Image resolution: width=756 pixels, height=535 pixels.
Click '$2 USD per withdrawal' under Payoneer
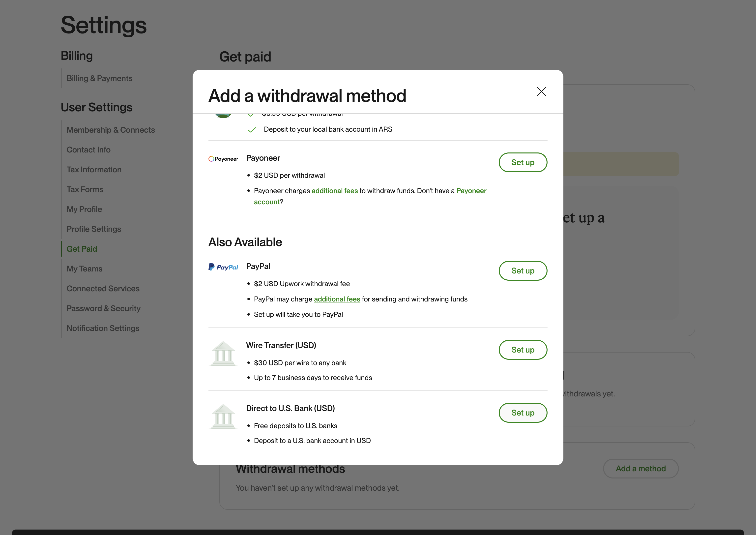point(289,175)
